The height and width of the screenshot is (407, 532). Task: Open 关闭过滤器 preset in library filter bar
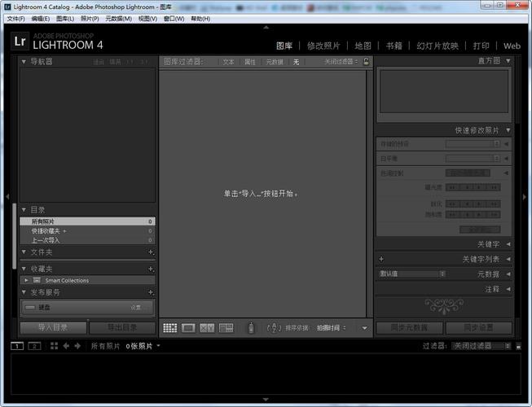[x=341, y=62]
